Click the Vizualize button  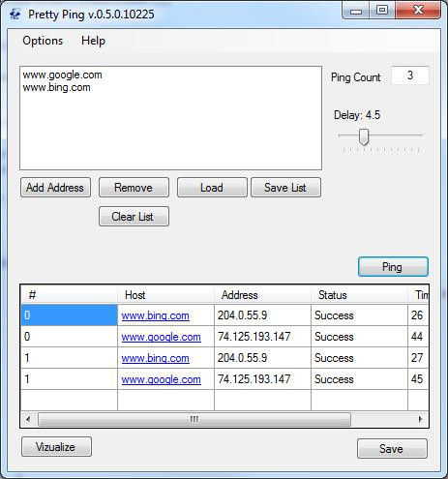click(56, 447)
